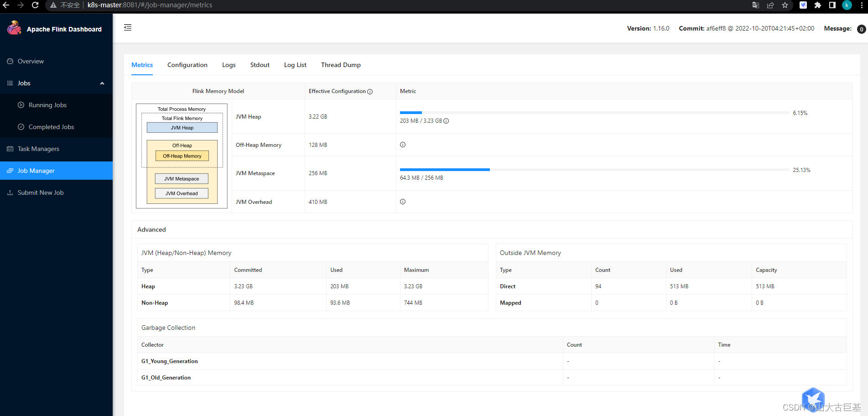Open the Log List tab
868x416 pixels.
coord(295,65)
